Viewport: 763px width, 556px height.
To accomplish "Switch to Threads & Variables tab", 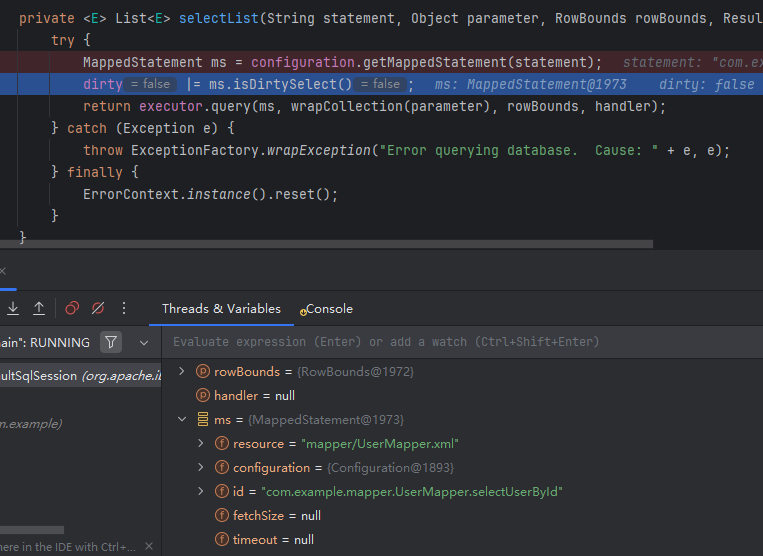I will (221, 309).
